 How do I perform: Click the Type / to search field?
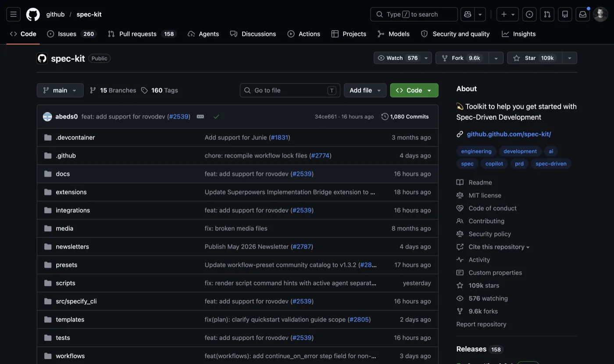click(414, 14)
